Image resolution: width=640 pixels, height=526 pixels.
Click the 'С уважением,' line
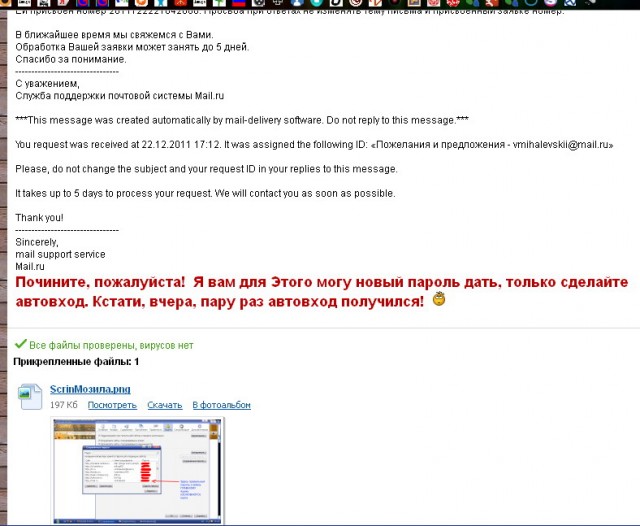pyautogui.click(x=46, y=84)
